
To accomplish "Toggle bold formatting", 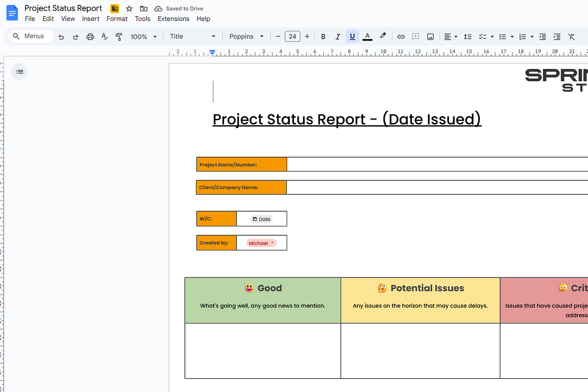I will [323, 37].
